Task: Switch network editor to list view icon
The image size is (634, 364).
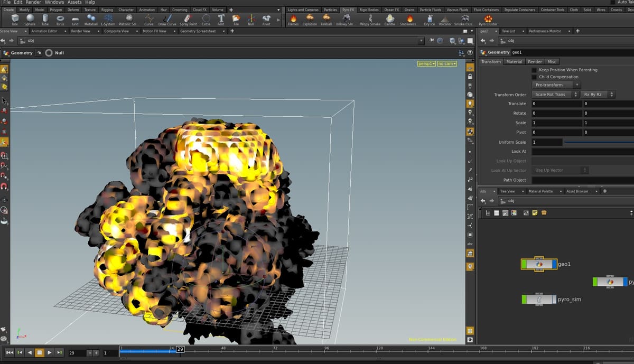Action: [x=496, y=212]
